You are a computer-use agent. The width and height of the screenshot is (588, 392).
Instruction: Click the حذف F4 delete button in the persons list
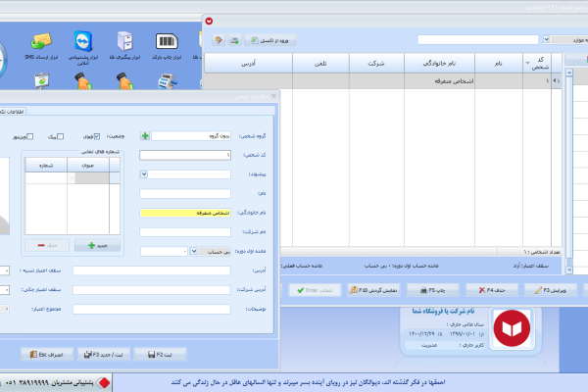pyautogui.click(x=492, y=290)
